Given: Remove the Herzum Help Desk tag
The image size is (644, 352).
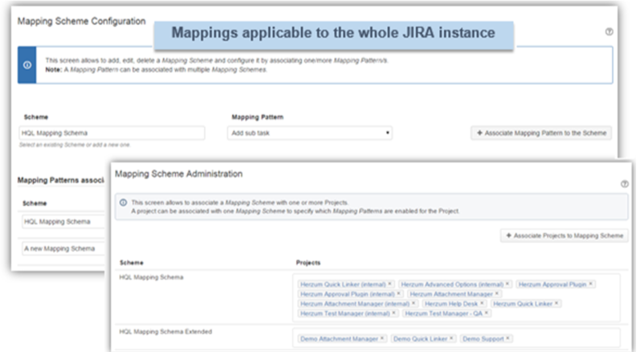Looking at the screenshot, I should click(483, 304).
